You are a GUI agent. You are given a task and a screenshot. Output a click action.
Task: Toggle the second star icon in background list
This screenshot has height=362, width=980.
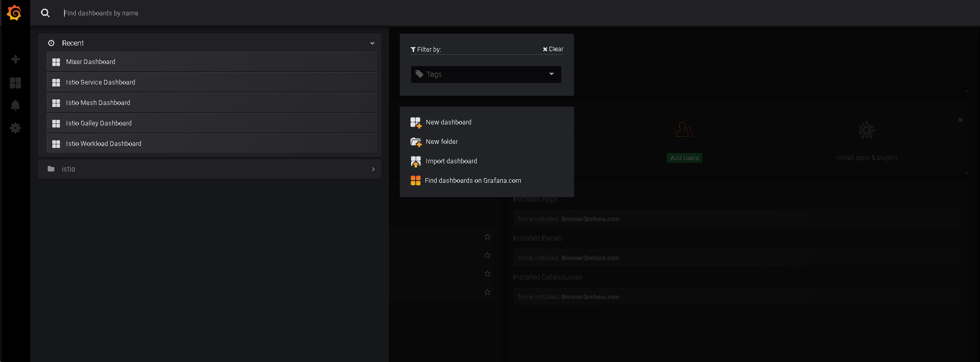(x=487, y=255)
